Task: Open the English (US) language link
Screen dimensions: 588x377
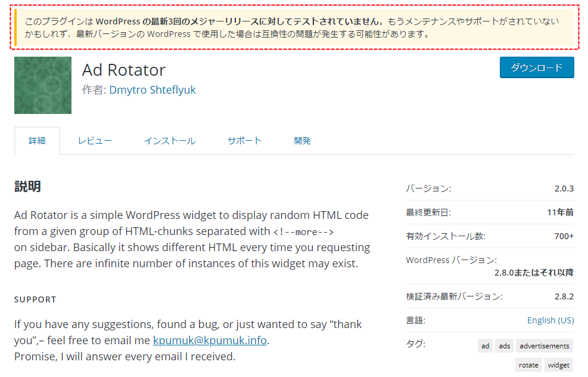Action: (550, 320)
